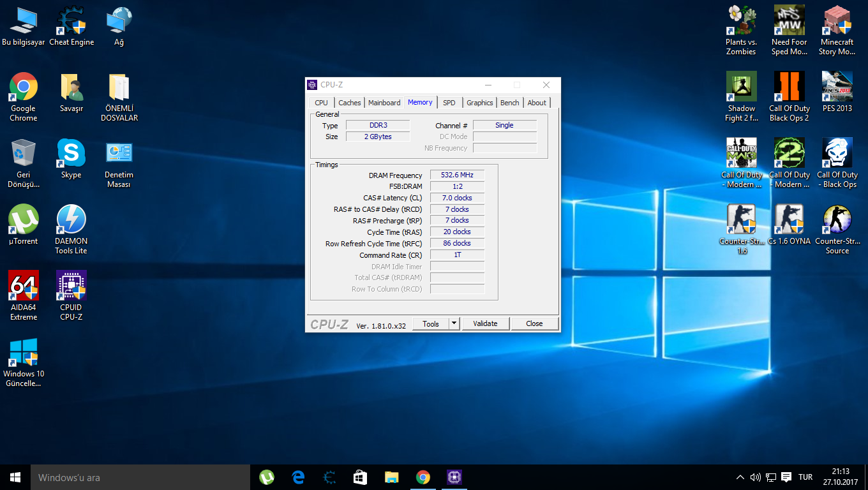
Task: Switch to the CPU tab in CPU-Z
Action: pos(321,103)
